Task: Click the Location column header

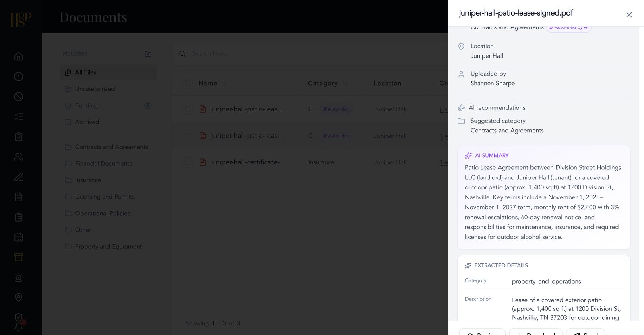Action: (x=388, y=83)
